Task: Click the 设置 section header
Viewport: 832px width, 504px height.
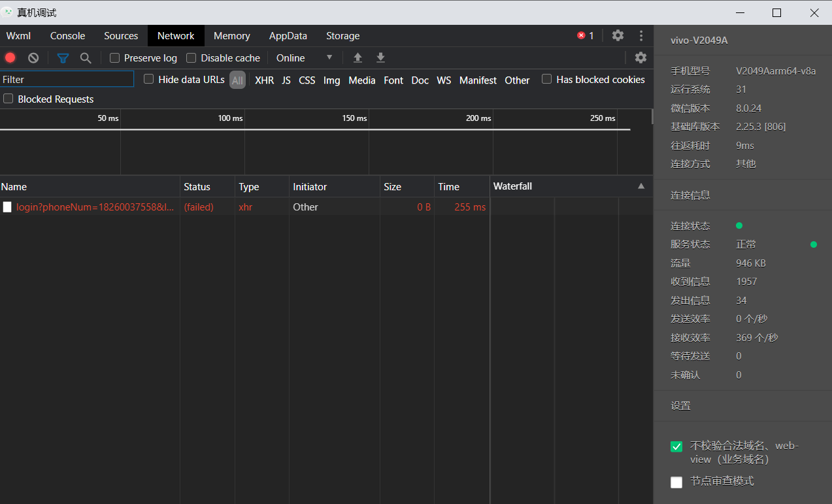Action: 680,405
